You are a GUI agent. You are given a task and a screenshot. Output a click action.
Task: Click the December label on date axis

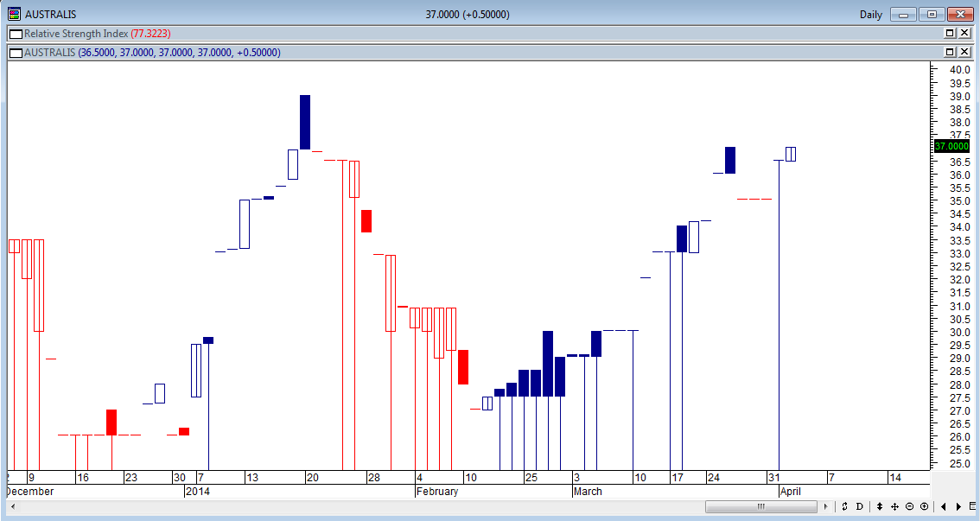[x=30, y=492]
